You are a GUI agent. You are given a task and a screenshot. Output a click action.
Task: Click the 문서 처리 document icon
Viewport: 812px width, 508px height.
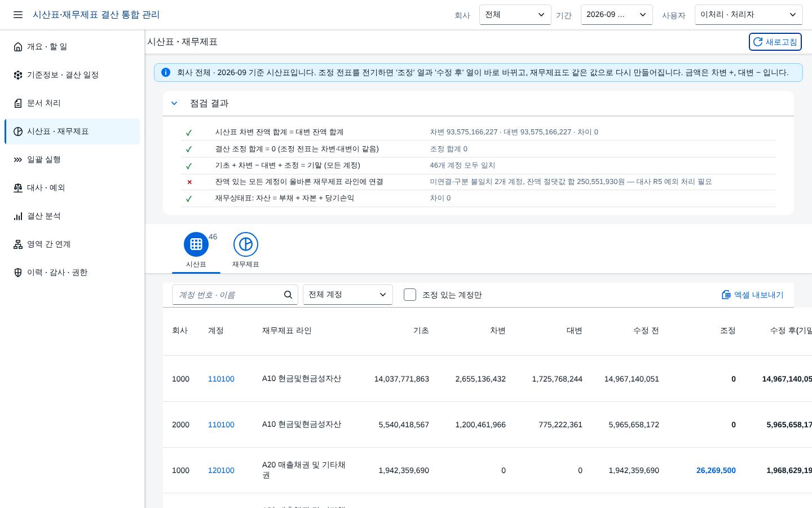(x=18, y=103)
